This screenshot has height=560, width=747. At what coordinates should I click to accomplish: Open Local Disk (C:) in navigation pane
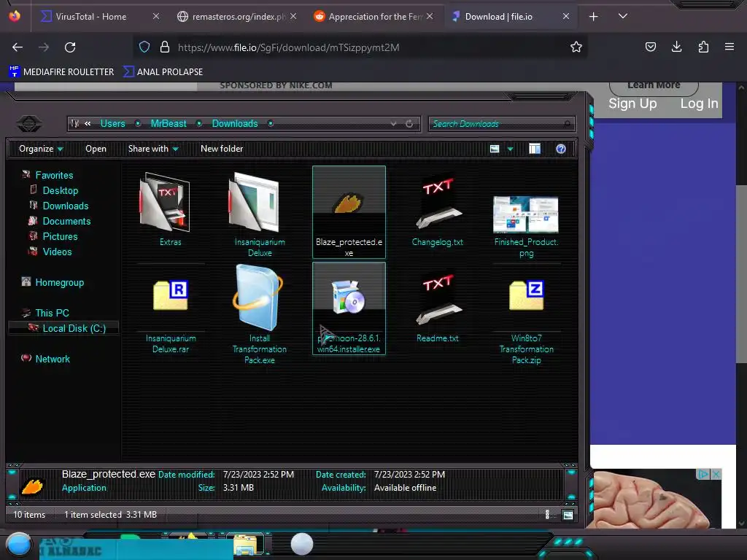(74, 328)
